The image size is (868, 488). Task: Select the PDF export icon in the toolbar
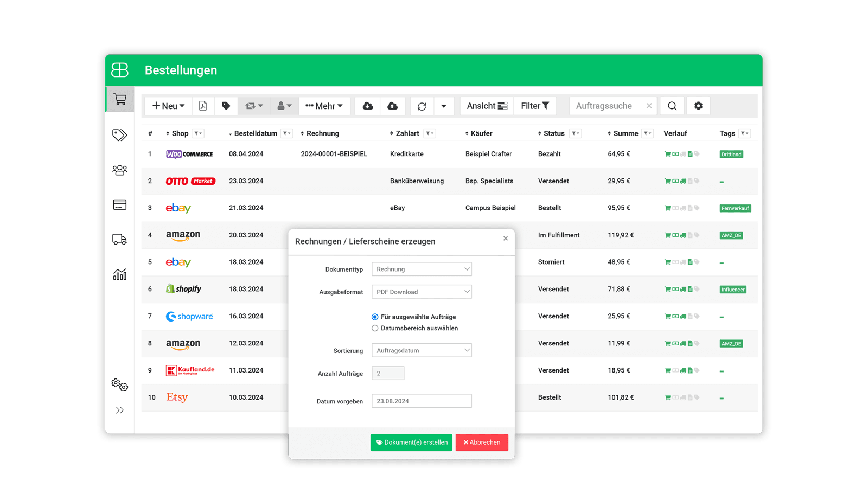[x=203, y=106]
